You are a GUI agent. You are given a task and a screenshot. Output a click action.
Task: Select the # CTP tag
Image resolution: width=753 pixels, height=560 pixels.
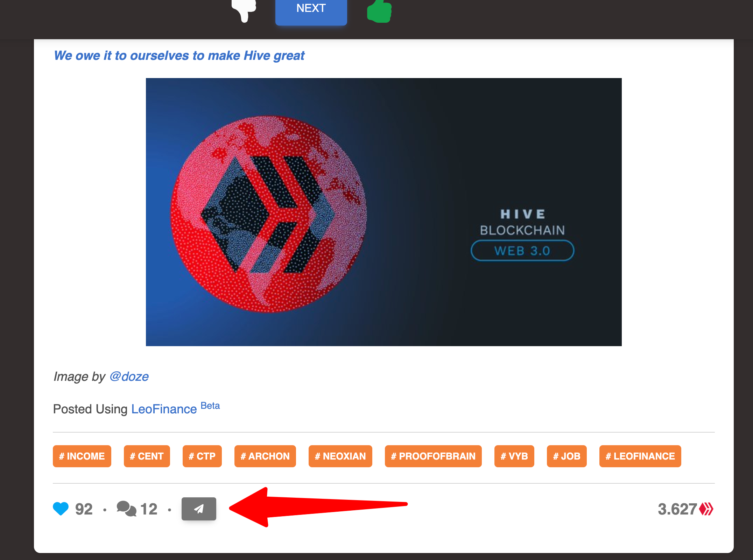tap(202, 456)
